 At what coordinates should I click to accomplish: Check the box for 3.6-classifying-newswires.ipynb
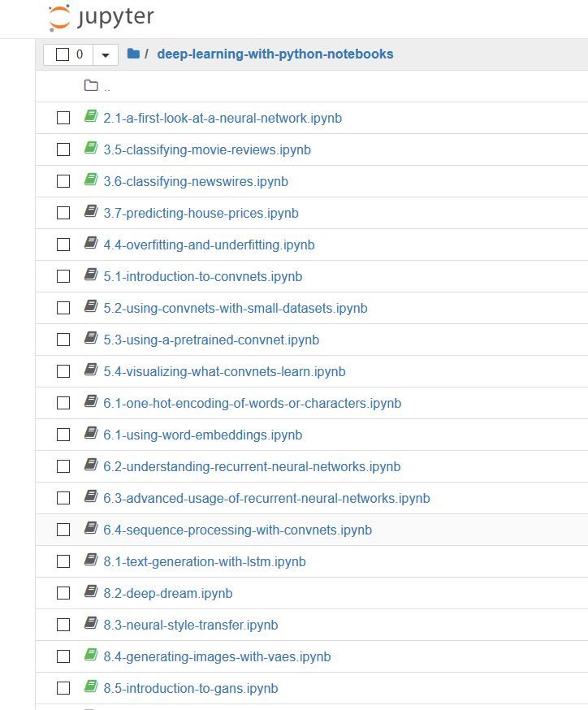(63, 181)
